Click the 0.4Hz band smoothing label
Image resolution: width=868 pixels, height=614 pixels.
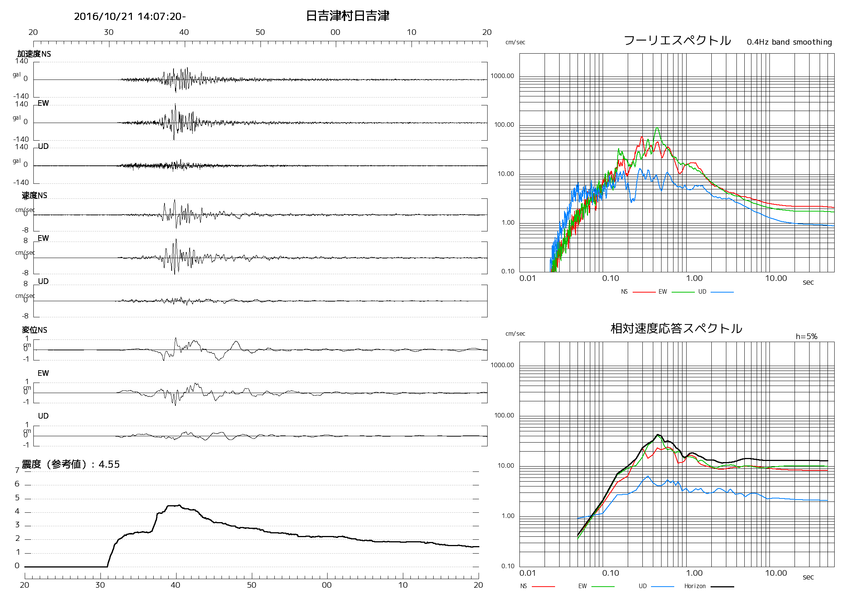coord(789,42)
